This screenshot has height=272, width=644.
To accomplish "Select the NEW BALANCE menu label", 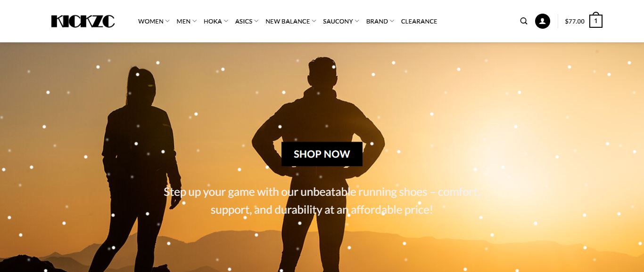I will (x=288, y=21).
